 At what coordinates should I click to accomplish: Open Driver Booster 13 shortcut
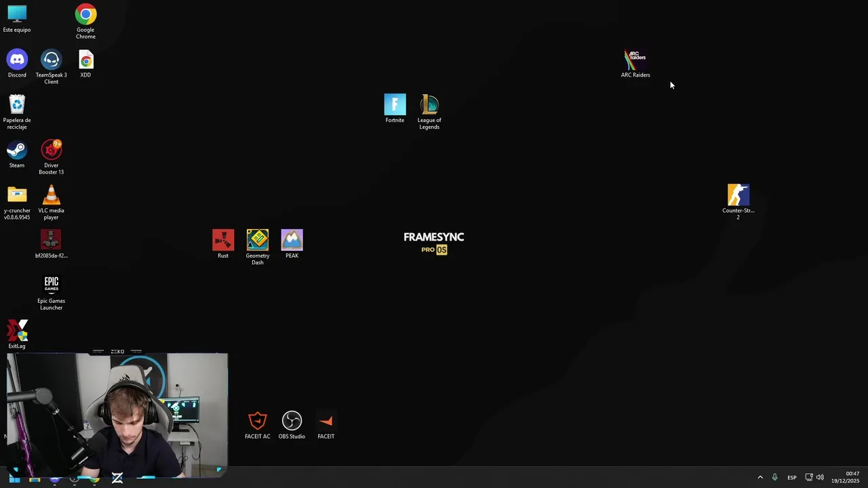52,157
